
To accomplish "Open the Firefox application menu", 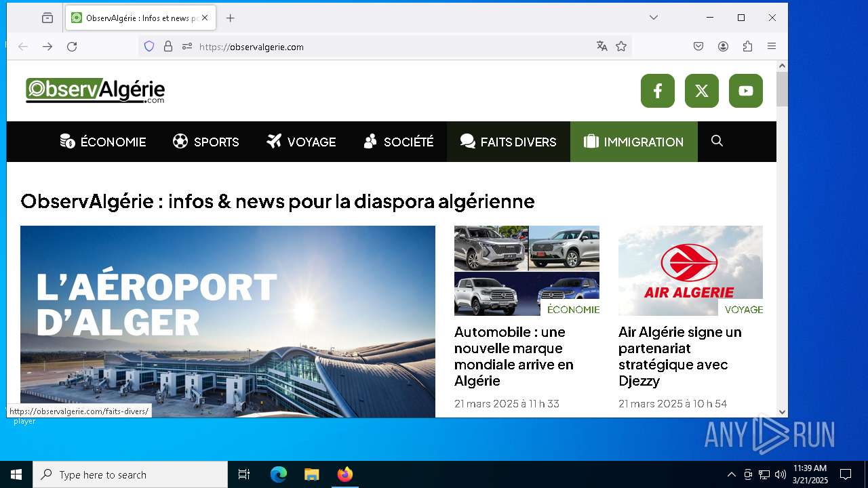I will click(772, 46).
